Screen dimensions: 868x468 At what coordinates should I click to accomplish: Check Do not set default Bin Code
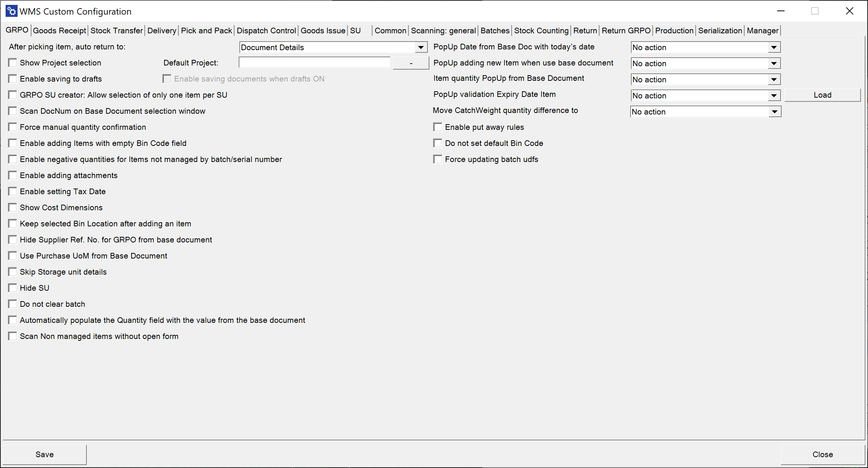pyautogui.click(x=438, y=143)
